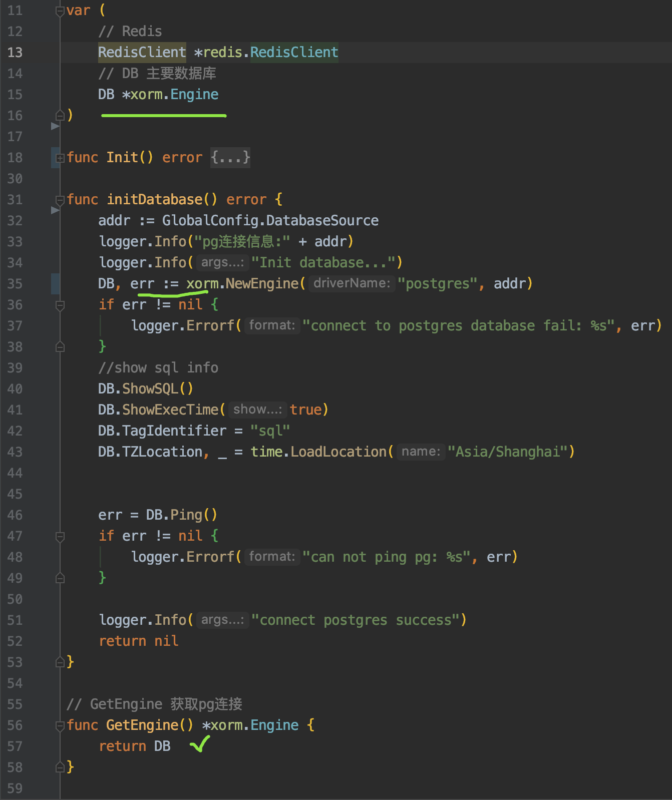Click the redis.RedisClient type on line 13
The image size is (672, 800).
coord(271,53)
